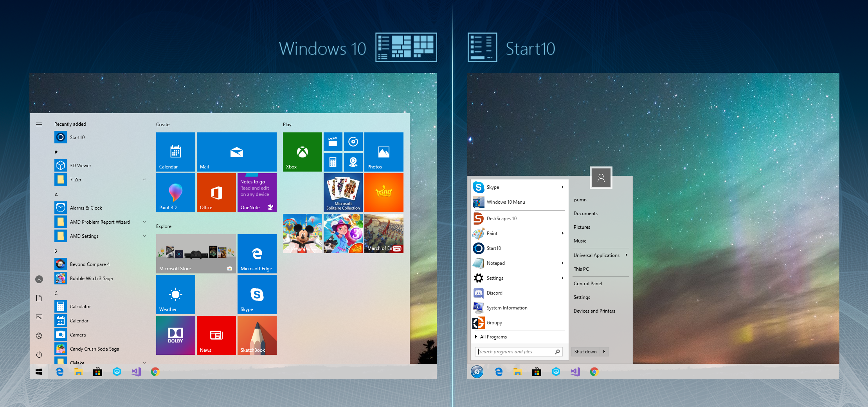Open Control Panel from the Start10 menu
The image size is (868, 407).
click(587, 283)
